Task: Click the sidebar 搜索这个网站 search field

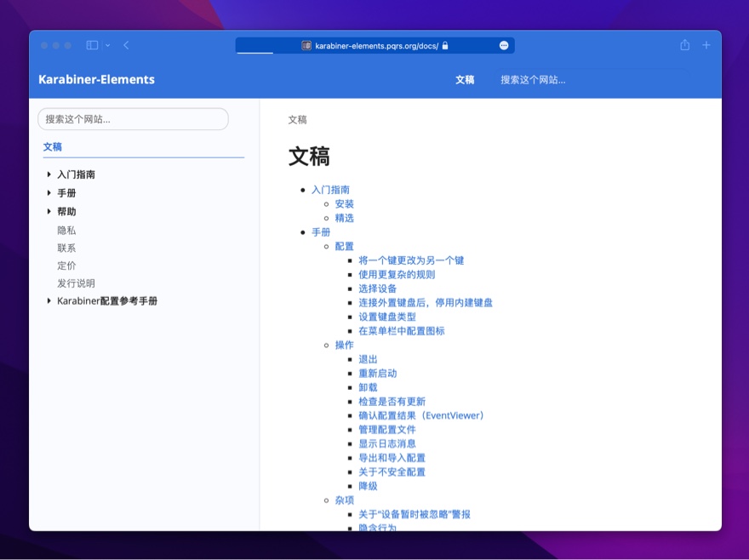Action: pyautogui.click(x=132, y=119)
